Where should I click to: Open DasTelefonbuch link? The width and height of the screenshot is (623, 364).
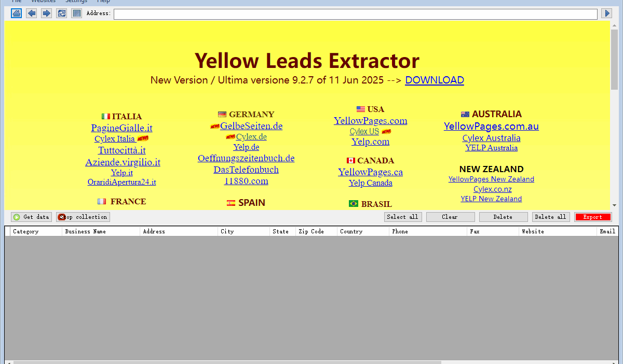[x=246, y=170]
